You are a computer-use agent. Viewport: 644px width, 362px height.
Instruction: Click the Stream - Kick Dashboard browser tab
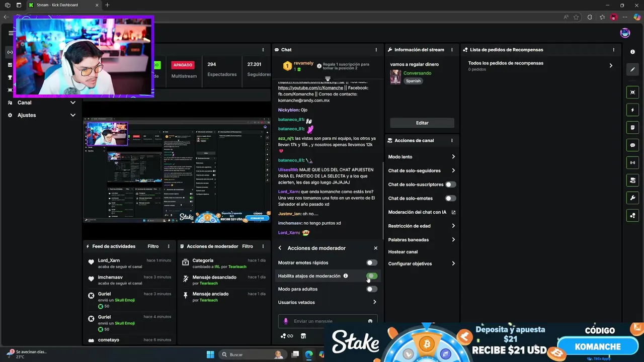tap(63, 5)
